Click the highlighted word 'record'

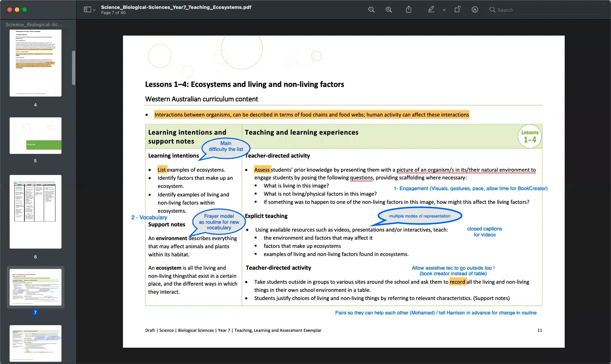[458, 282]
